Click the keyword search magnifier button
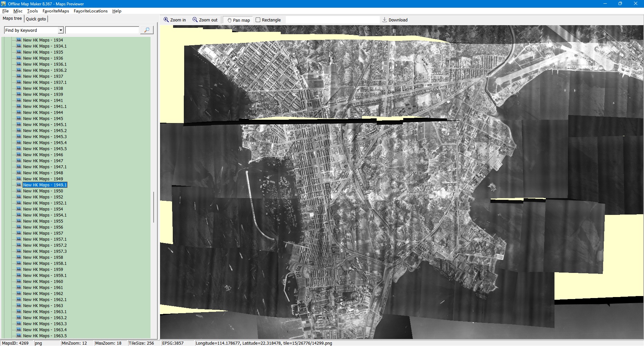 click(147, 30)
